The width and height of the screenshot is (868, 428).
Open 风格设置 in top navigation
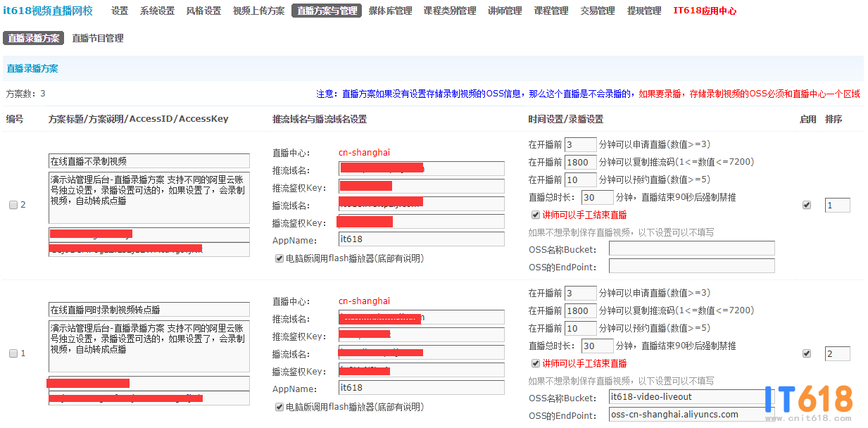click(203, 11)
